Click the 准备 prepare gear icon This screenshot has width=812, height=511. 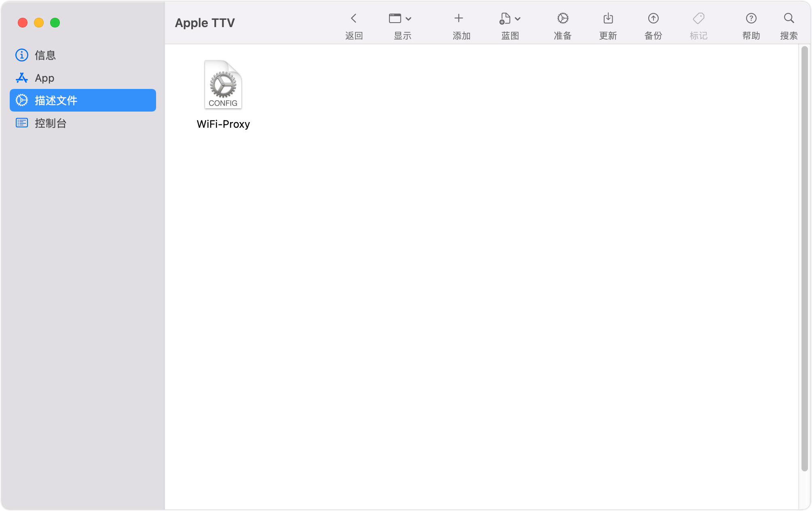[563, 19]
